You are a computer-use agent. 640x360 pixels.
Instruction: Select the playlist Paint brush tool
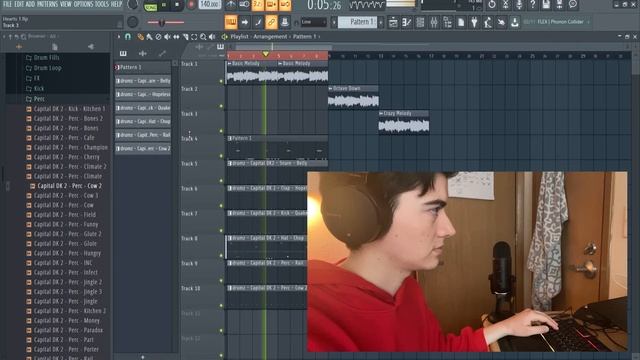click(149, 37)
